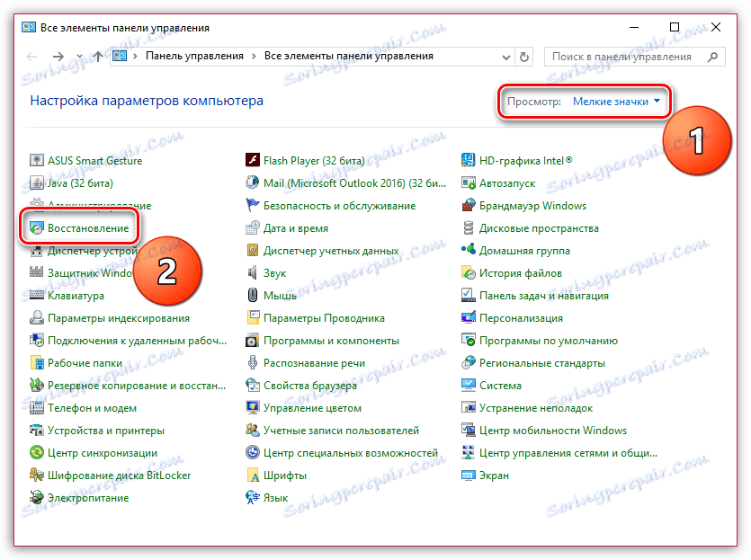
Task: Open Мышь settings
Action: tap(279, 295)
